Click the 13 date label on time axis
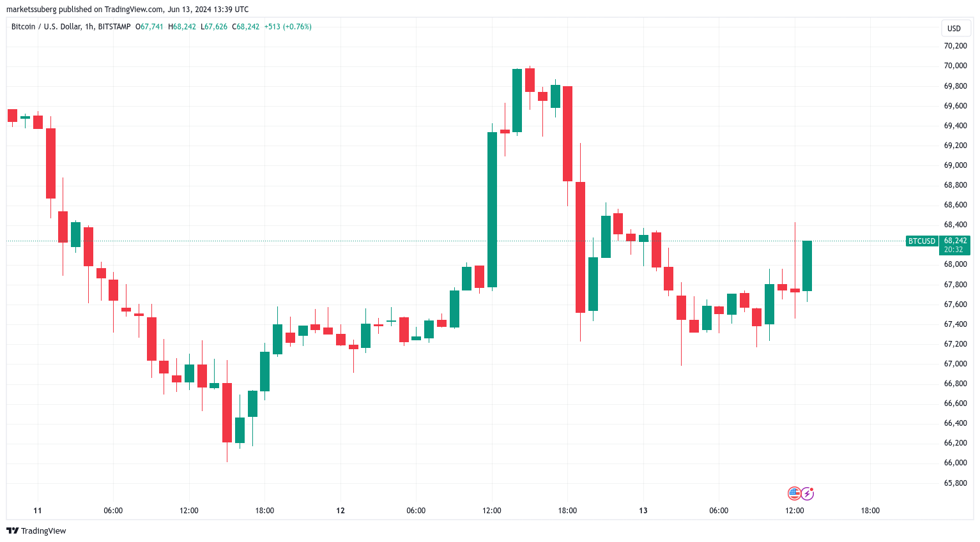This screenshot has width=980, height=542. pos(643,510)
